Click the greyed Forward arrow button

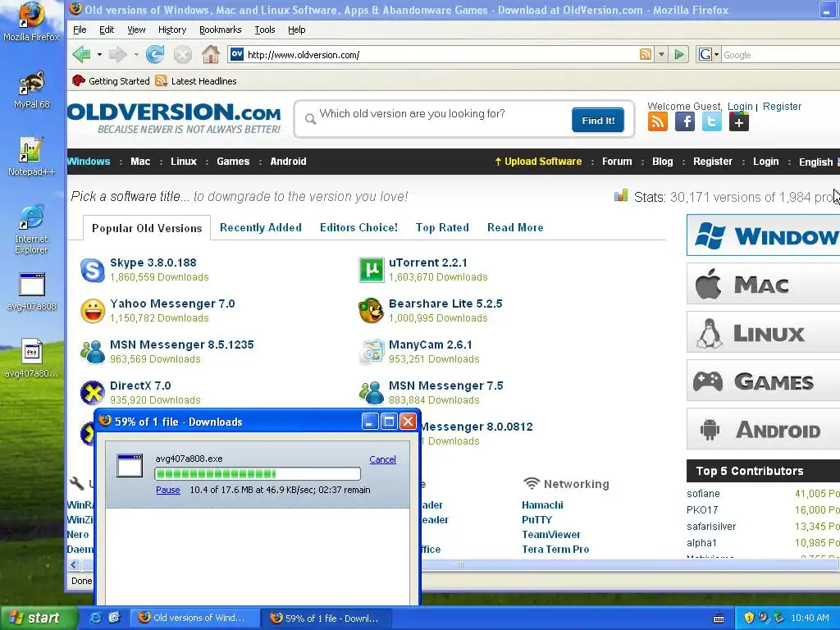pos(117,54)
